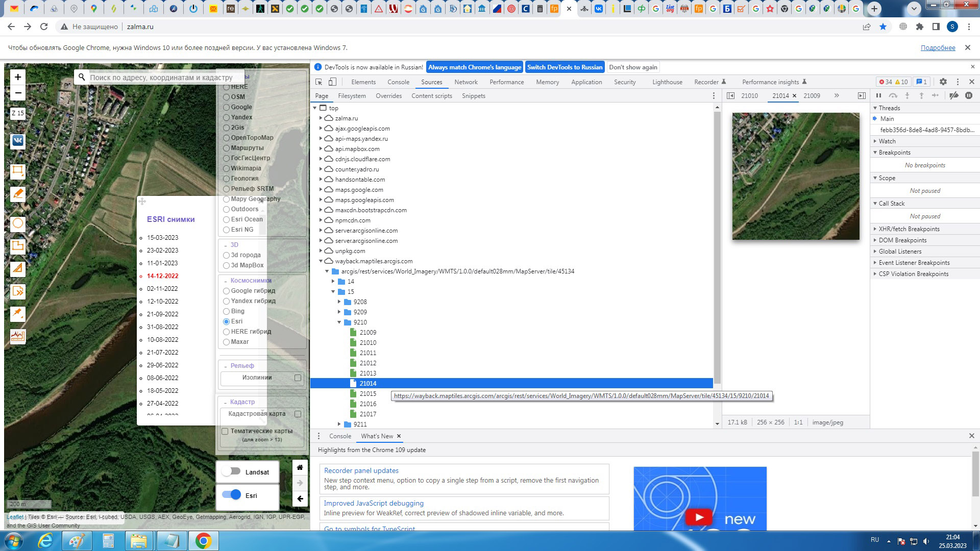The height and width of the screenshot is (551, 980).
Task: Click the map zoom in plus button
Action: [18, 77]
